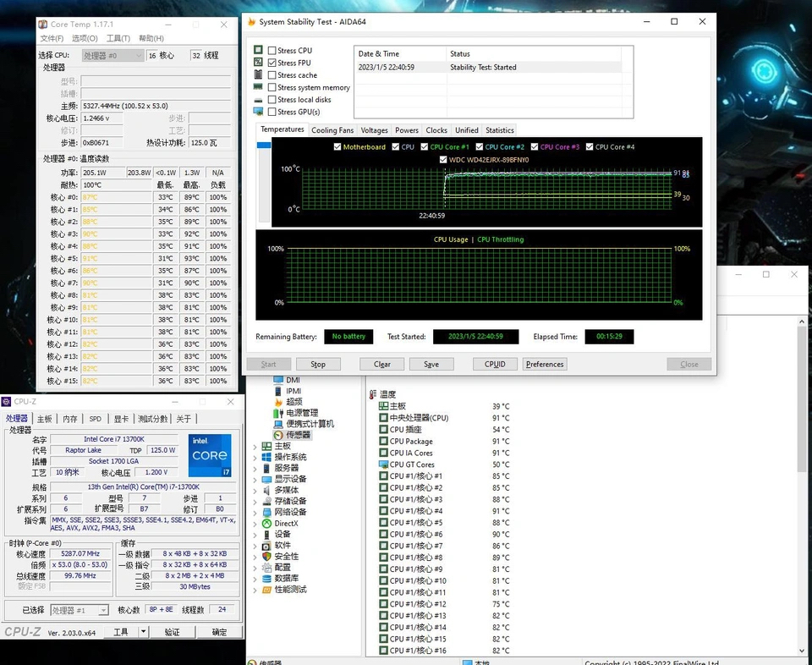Enable the Stress CPU checkbox
This screenshot has height=665, width=812.
pyautogui.click(x=272, y=51)
